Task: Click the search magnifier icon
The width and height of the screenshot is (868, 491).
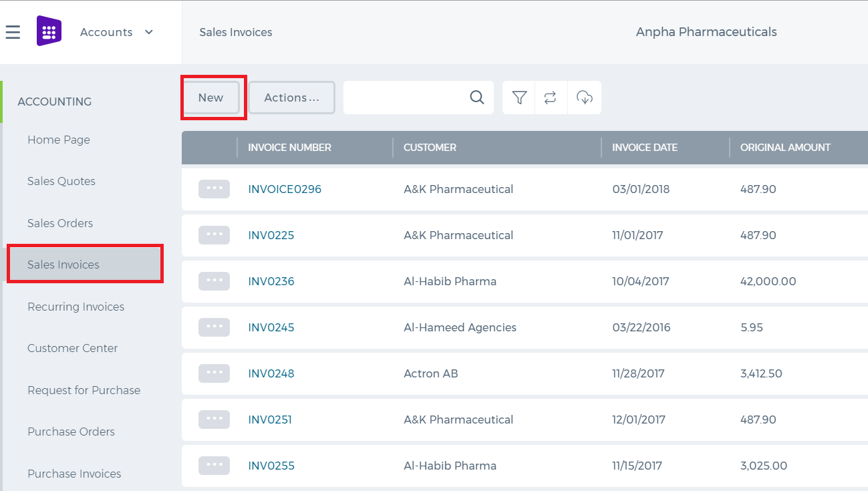Action: [477, 98]
